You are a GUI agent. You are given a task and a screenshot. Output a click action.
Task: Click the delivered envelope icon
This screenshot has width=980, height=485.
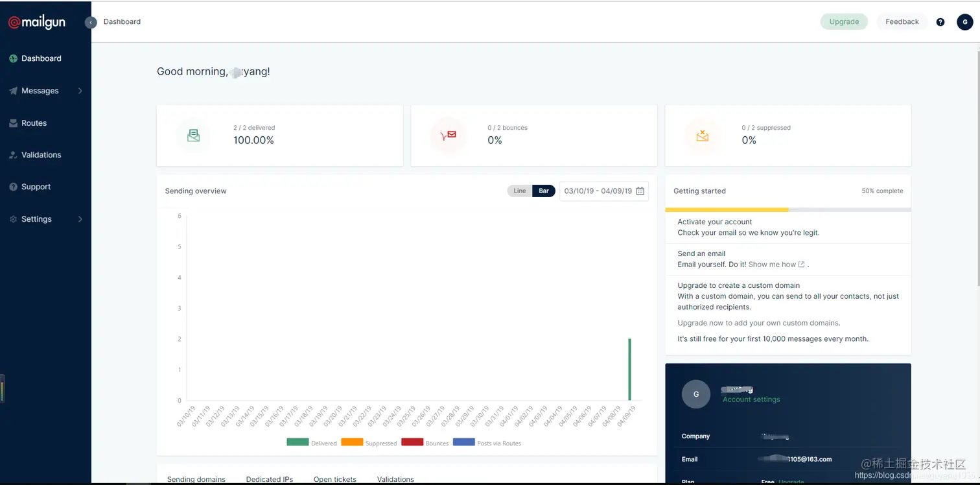point(193,136)
